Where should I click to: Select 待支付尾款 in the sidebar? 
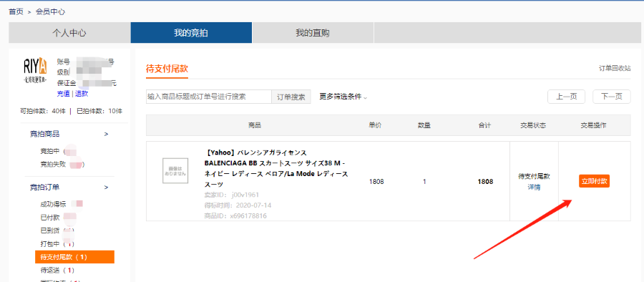tap(74, 257)
